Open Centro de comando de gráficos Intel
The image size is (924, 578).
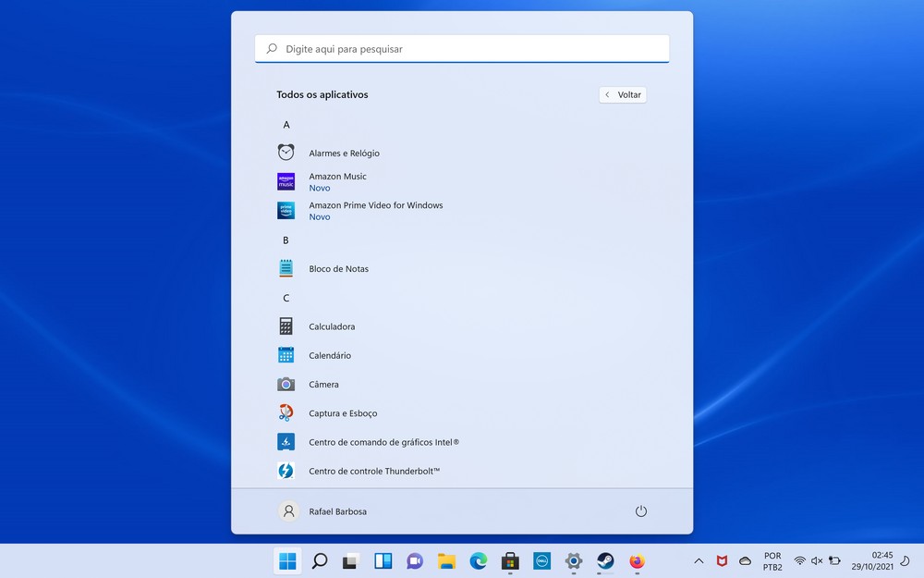click(383, 443)
